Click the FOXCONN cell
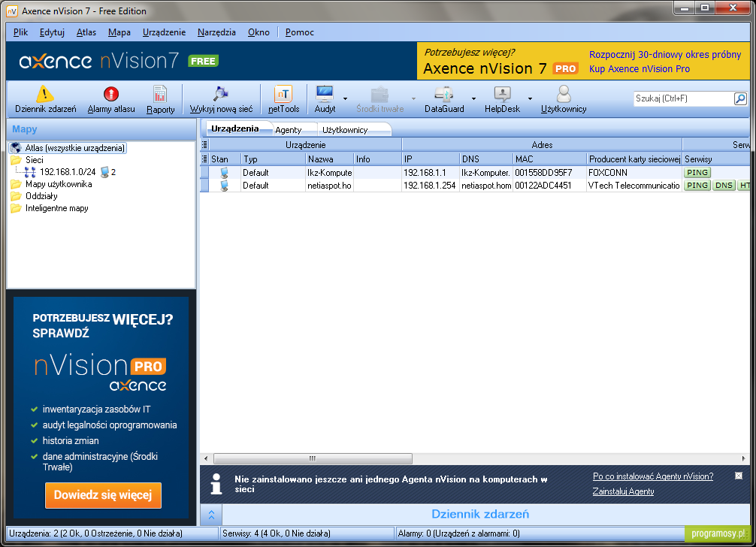 click(x=634, y=173)
